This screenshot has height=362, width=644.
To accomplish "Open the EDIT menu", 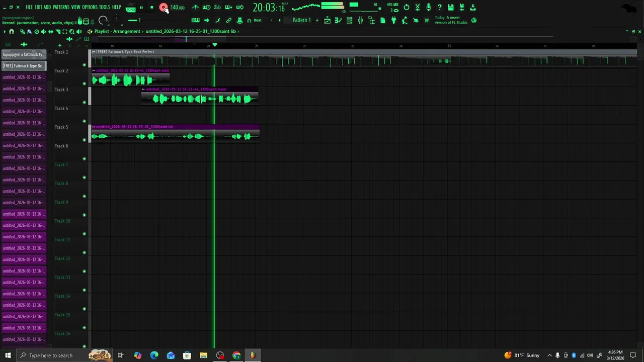I will [38, 7].
